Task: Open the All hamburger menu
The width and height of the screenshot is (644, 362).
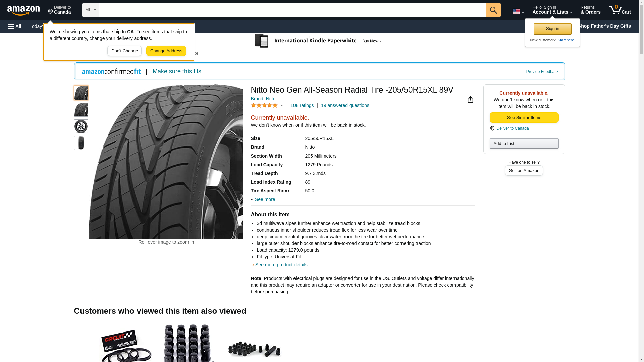Action: (x=15, y=26)
